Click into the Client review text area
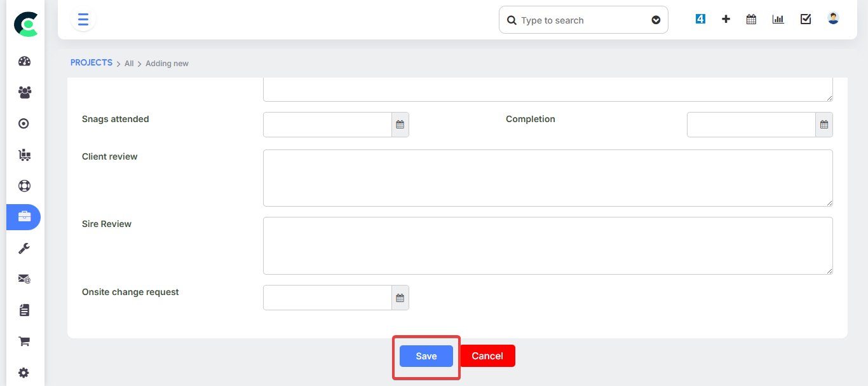868x386 pixels. tap(547, 178)
